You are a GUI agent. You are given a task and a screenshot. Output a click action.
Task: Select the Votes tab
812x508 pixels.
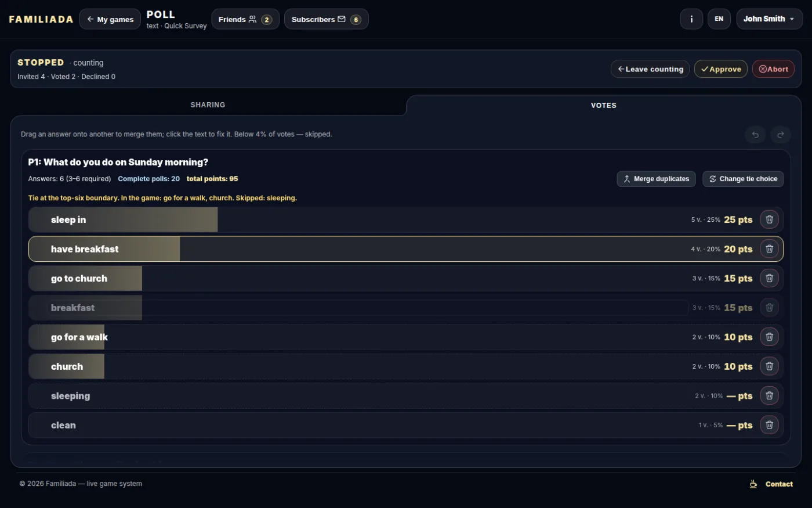pyautogui.click(x=603, y=105)
